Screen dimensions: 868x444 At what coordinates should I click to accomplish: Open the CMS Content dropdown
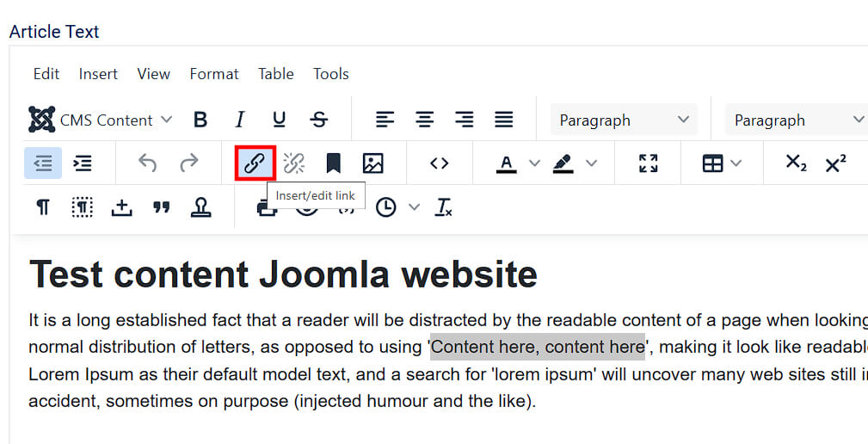tap(101, 120)
